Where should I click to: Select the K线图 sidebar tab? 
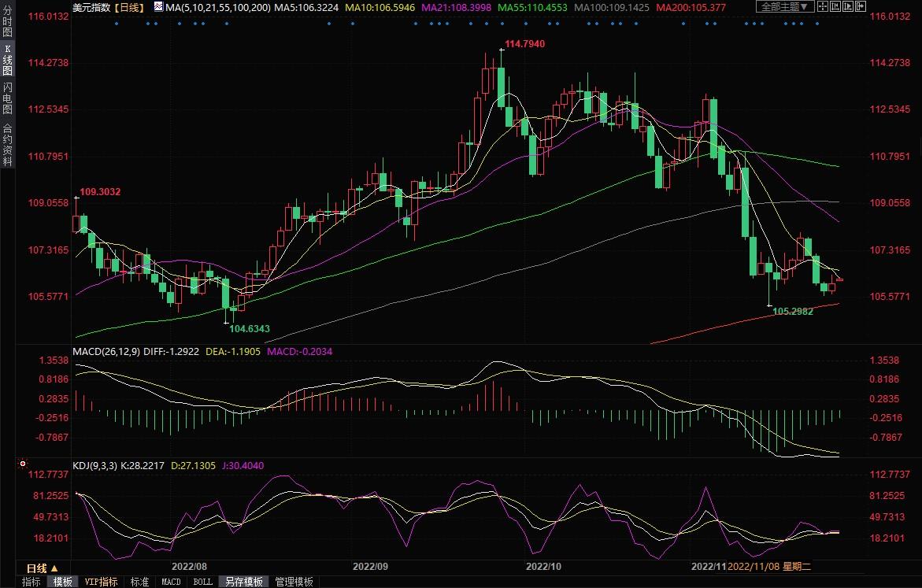(x=7, y=60)
